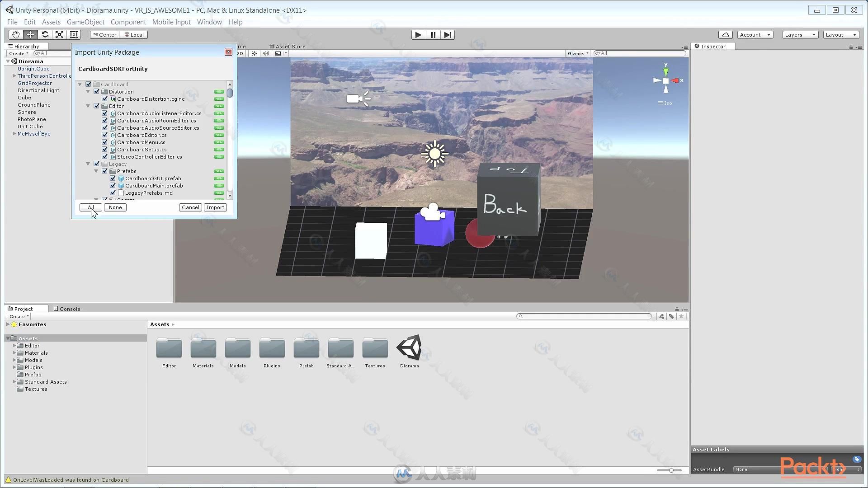Pause the game with Pause button

433,35
